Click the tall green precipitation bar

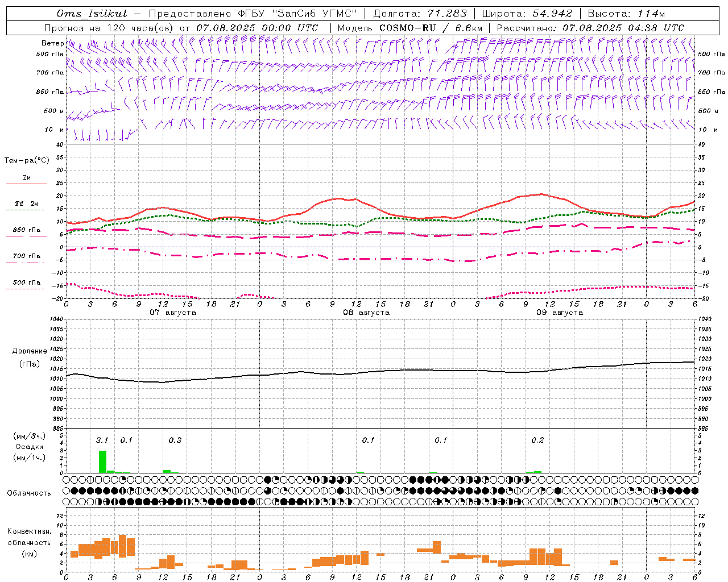[102, 462]
